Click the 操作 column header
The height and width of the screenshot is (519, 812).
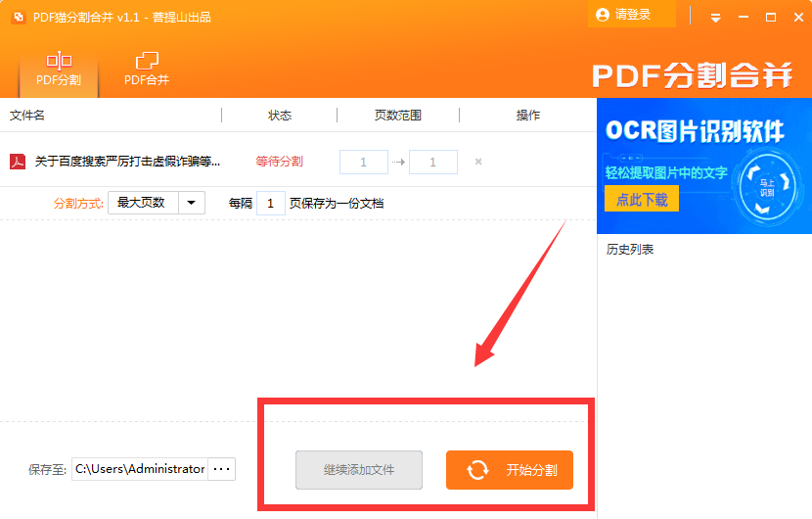coord(527,116)
